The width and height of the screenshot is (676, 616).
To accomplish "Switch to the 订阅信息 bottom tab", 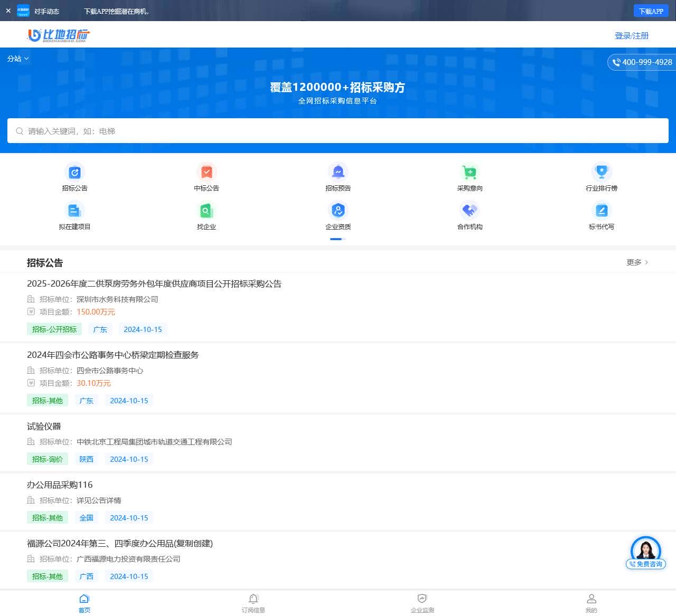I will [x=253, y=603].
